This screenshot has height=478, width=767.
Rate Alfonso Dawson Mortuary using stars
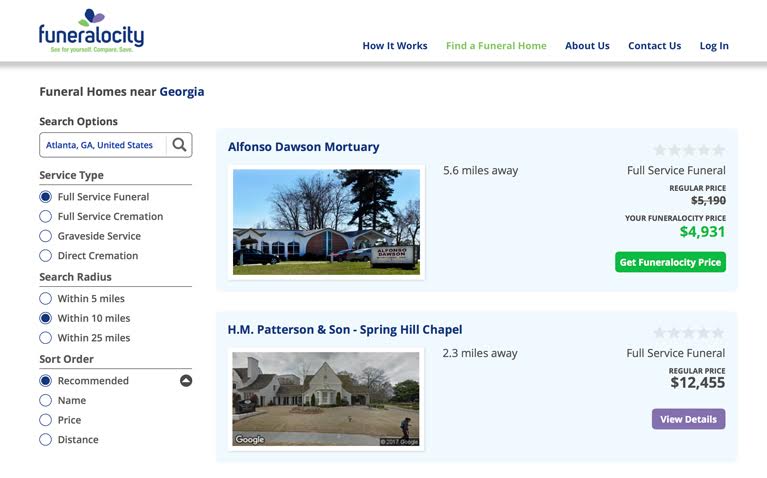(689, 150)
